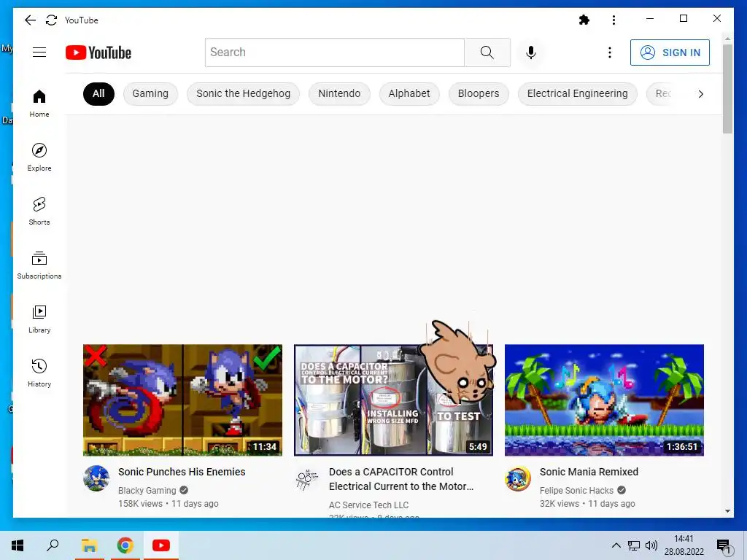This screenshot has height=560, width=747.
Task: Click the scrollbar down arrow
Action: point(727,511)
